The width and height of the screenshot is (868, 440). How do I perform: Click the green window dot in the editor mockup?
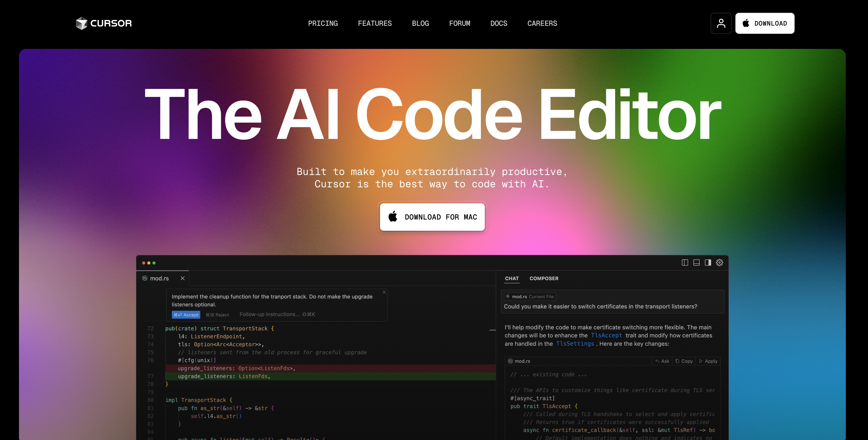click(x=154, y=263)
